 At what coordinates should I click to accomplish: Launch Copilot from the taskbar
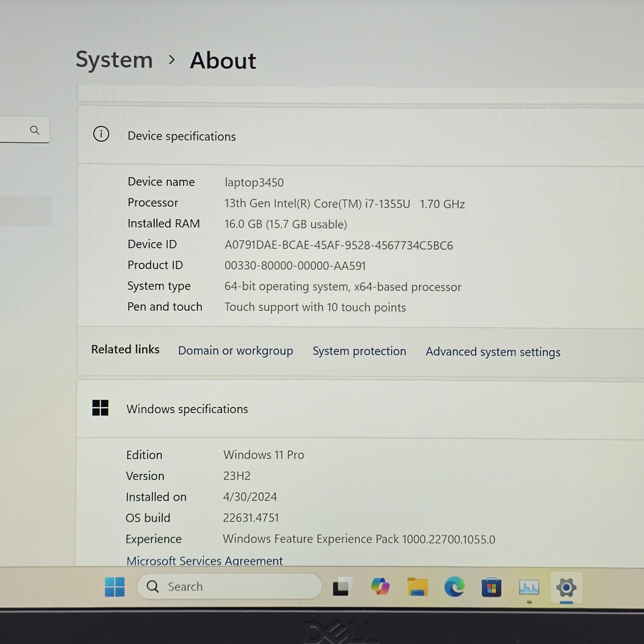pos(380,586)
